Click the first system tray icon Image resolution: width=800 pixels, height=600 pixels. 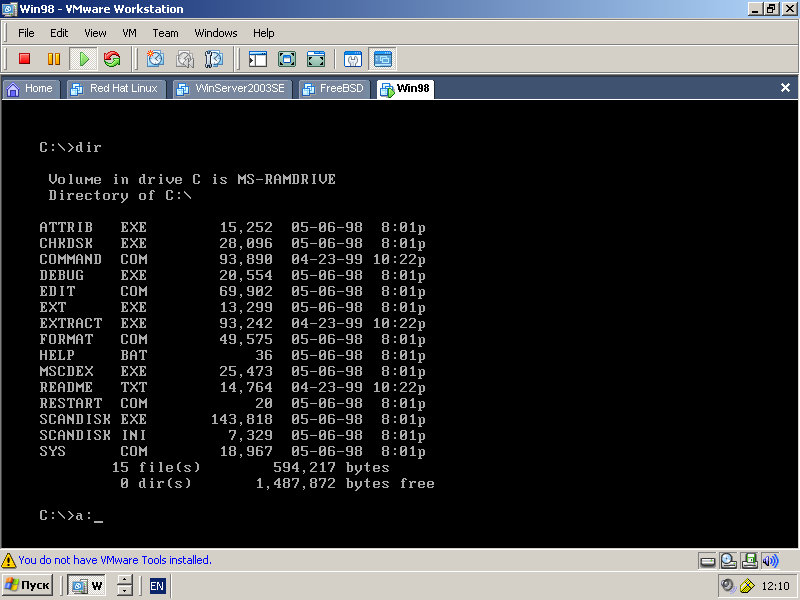click(728, 585)
